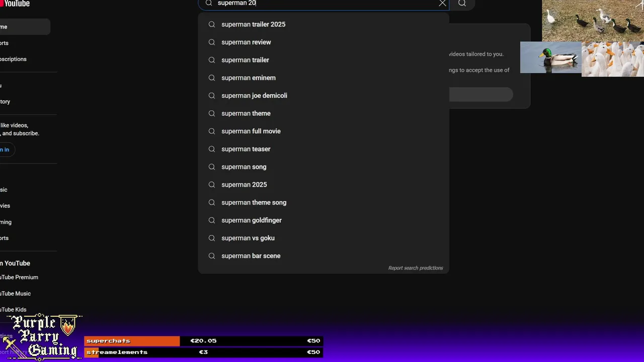
Task: Select suggestion 'superman joe demicoli'
Action: pos(324,96)
